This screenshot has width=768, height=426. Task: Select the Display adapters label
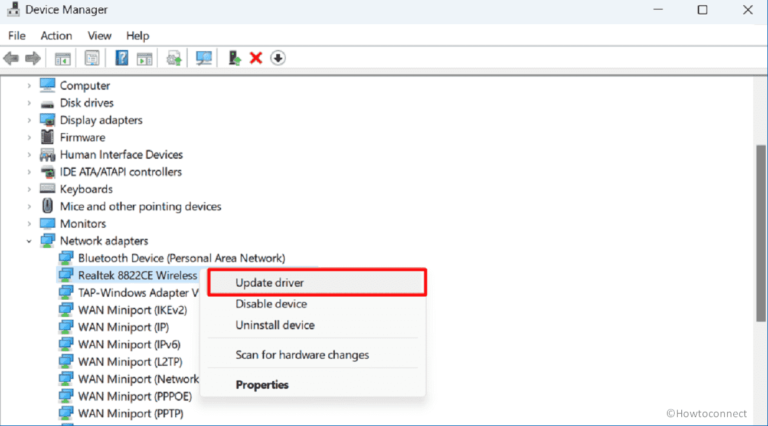(x=101, y=120)
